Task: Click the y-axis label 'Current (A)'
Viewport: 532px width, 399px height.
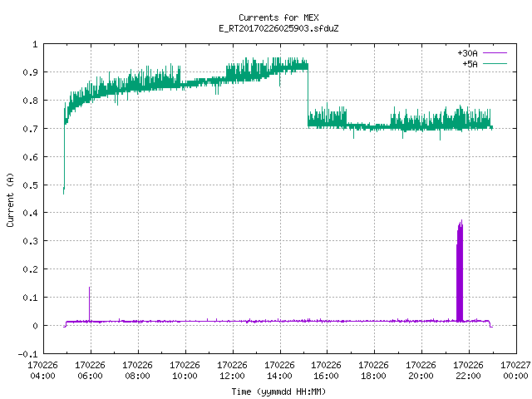Action: click(x=10, y=199)
